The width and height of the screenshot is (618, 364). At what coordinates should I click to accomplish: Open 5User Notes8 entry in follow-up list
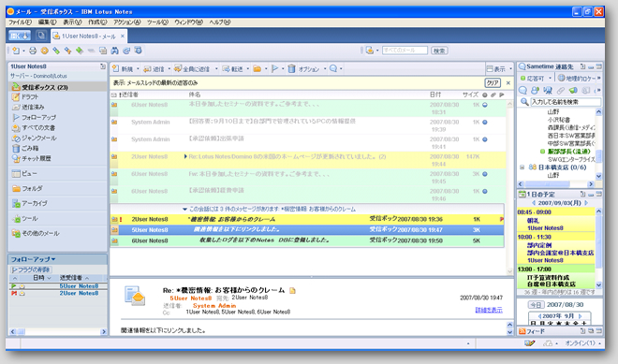57,286
